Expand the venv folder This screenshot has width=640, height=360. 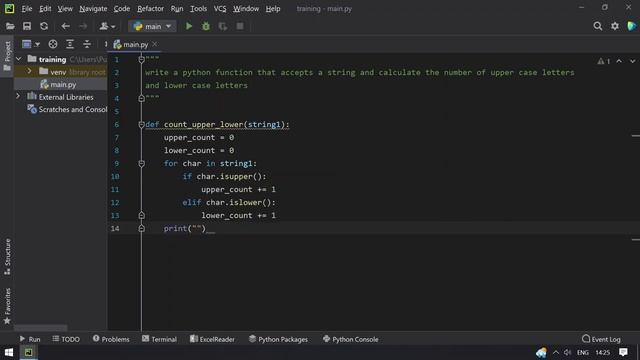[x=29, y=71]
